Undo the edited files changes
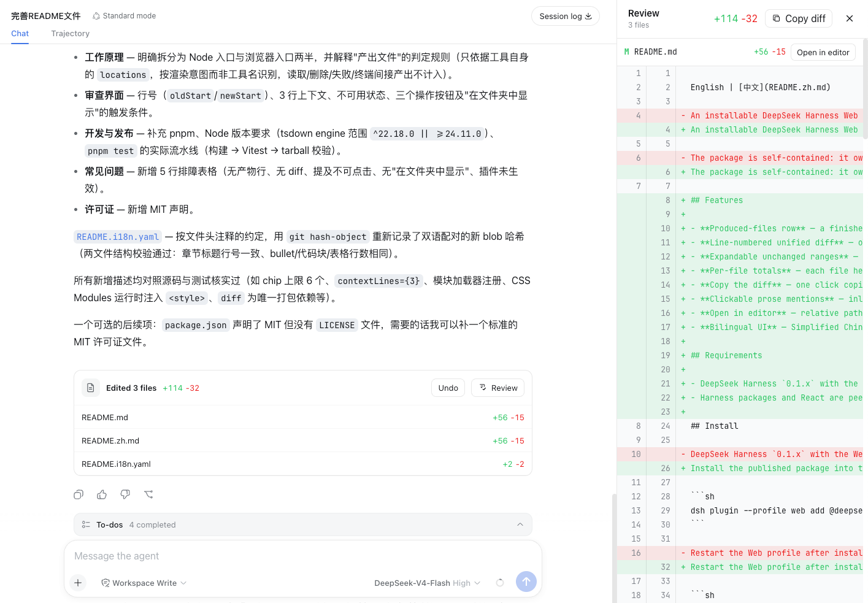The image size is (868, 603). (x=448, y=388)
